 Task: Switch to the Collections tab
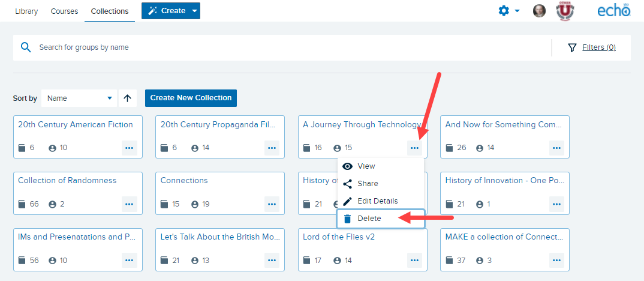click(110, 11)
